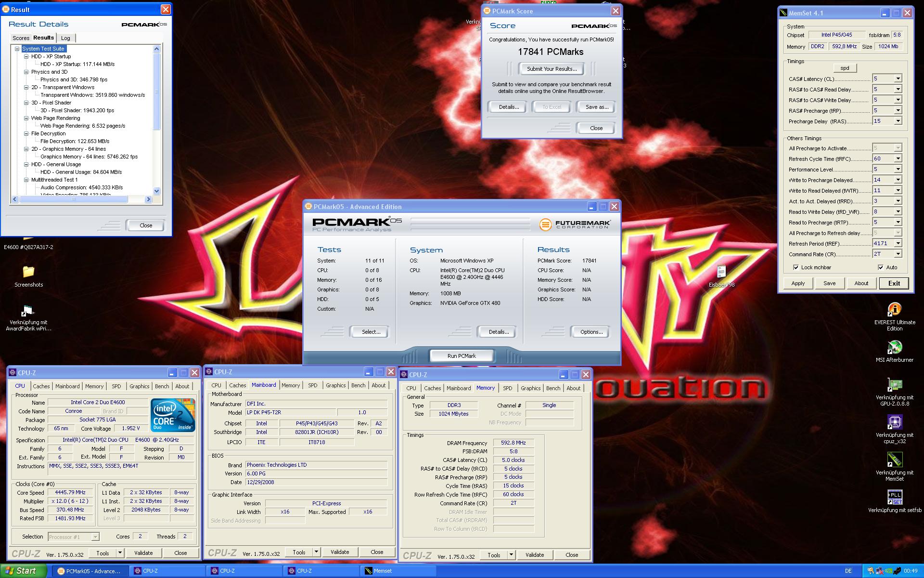This screenshot has height=578, width=924.
Task: Toggle the Lock mchbar checkbox in MemSet
Action: [796, 267]
